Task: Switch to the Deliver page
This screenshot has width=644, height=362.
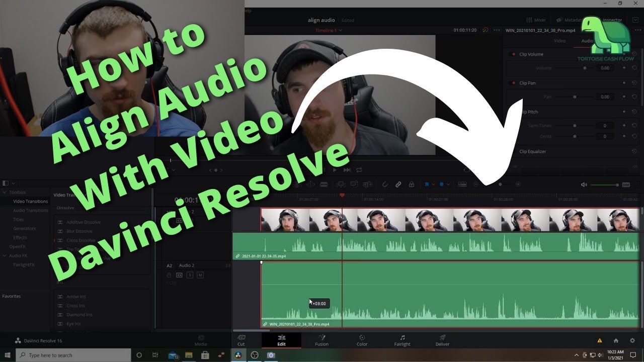Action: point(442,340)
